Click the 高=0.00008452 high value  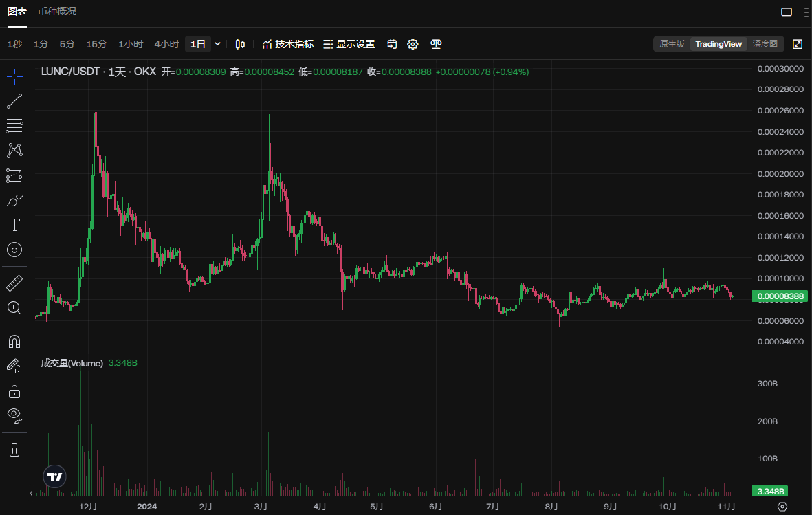262,72
